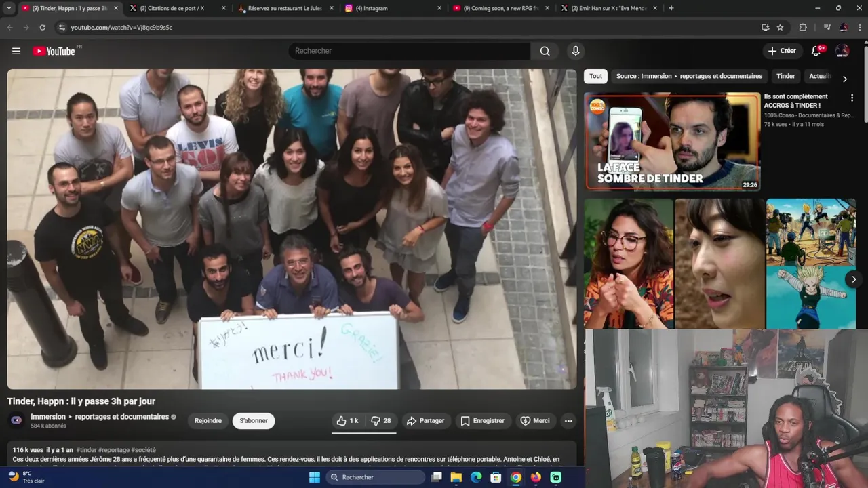Viewport: 868px width, 488px height.
Task: Select the Source Immersion filter chip
Action: coord(689,76)
